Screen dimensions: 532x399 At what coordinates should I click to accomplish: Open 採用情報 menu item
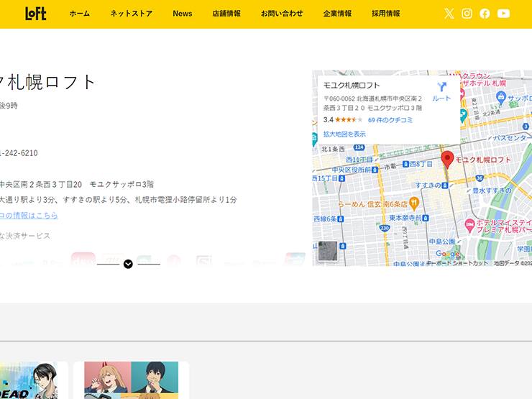coord(386,14)
